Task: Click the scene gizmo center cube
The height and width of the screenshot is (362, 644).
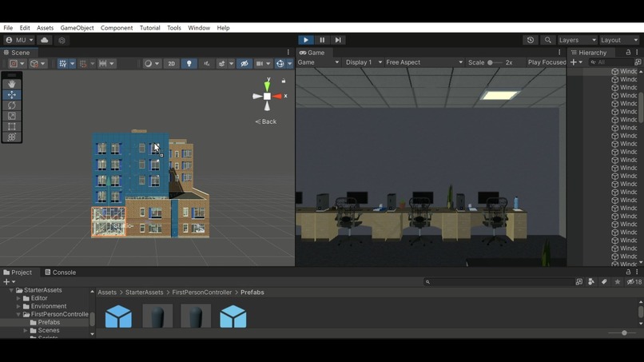Action: tap(267, 96)
